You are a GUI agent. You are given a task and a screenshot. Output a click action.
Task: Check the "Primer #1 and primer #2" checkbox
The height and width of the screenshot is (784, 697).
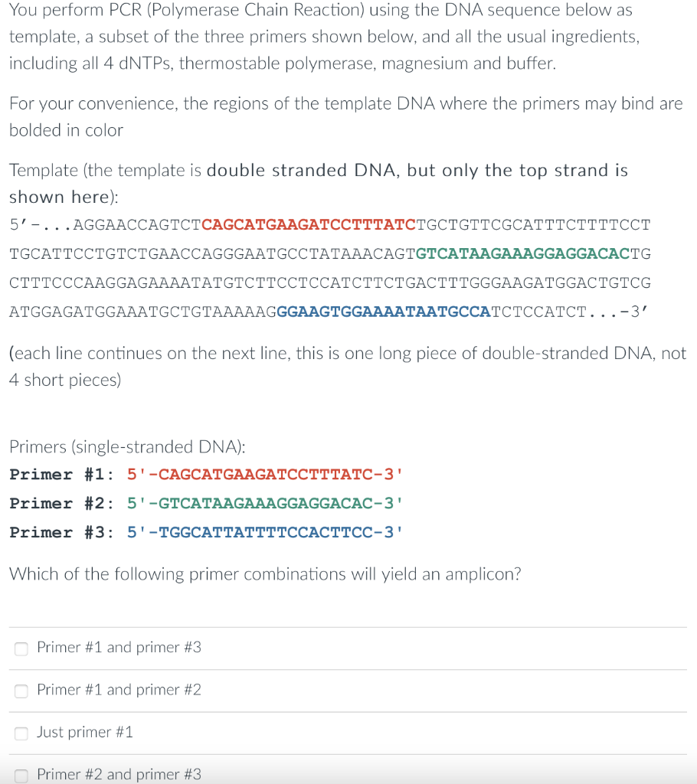click(x=21, y=691)
